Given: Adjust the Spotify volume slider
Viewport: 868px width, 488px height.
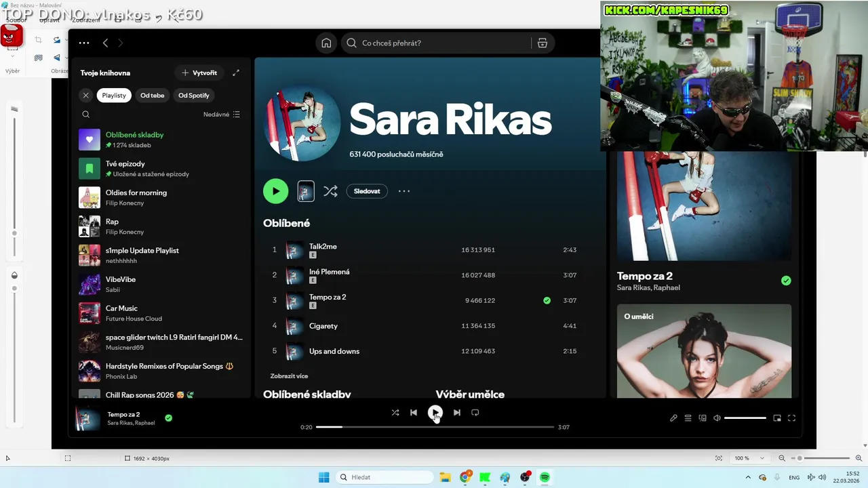Looking at the screenshot, I should (745, 418).
